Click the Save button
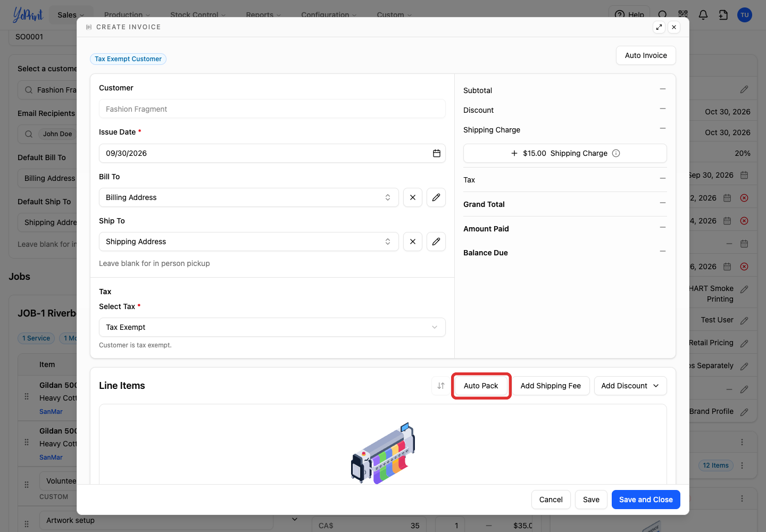766x532 pixels. click(591, 500)
